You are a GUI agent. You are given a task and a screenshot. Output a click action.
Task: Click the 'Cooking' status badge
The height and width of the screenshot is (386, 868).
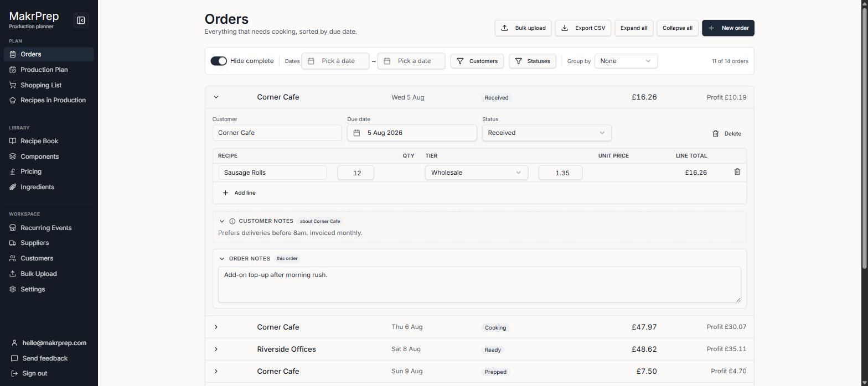pyautogui.click(x=495, y=327)
